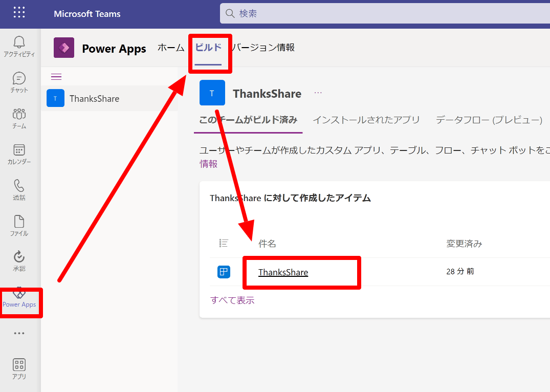550x392 pixels.
Task: Click the ThanksShare に対して作成したアイテム heading
Action: (290, 198)
